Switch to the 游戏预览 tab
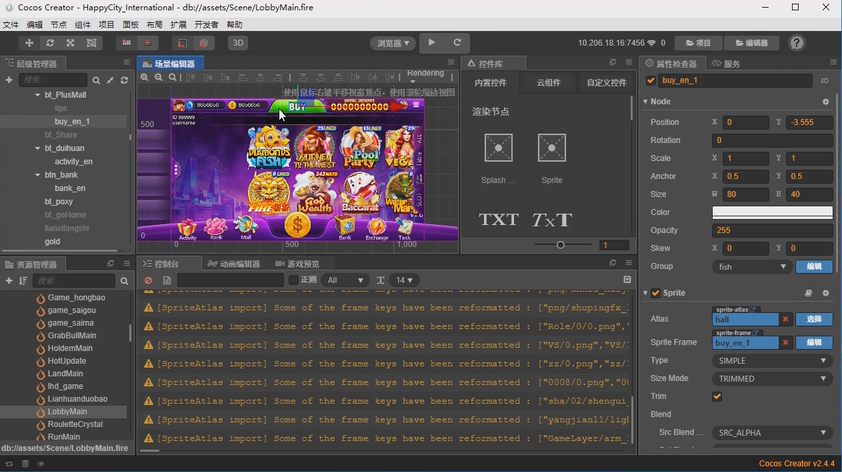Screen dimensions: 842x472 coord(297,264)
